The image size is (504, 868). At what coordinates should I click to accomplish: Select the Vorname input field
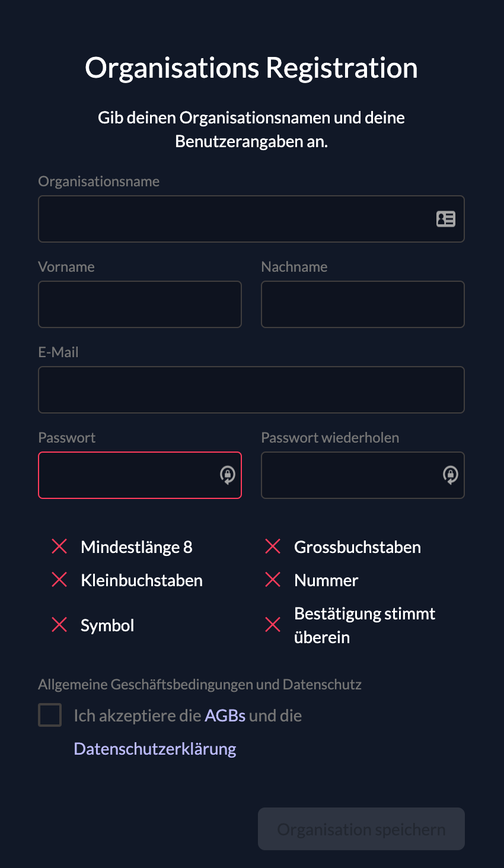(140, 304)
